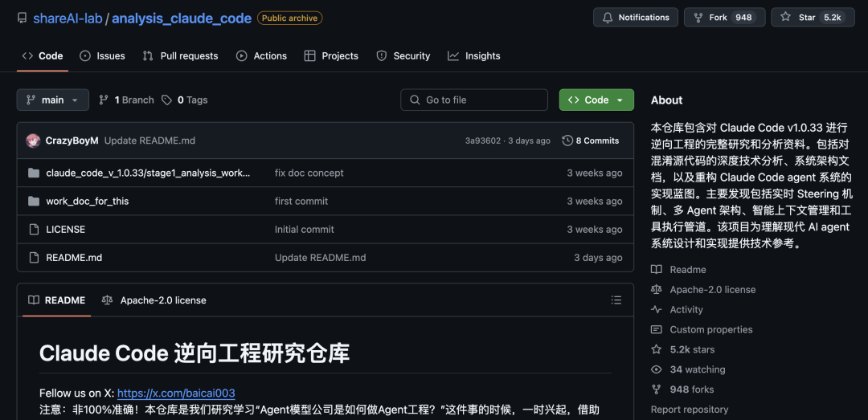Click folder icon beside claude_code_v_1.0.33
Viewport: 868px width, 420px height.
34,173
